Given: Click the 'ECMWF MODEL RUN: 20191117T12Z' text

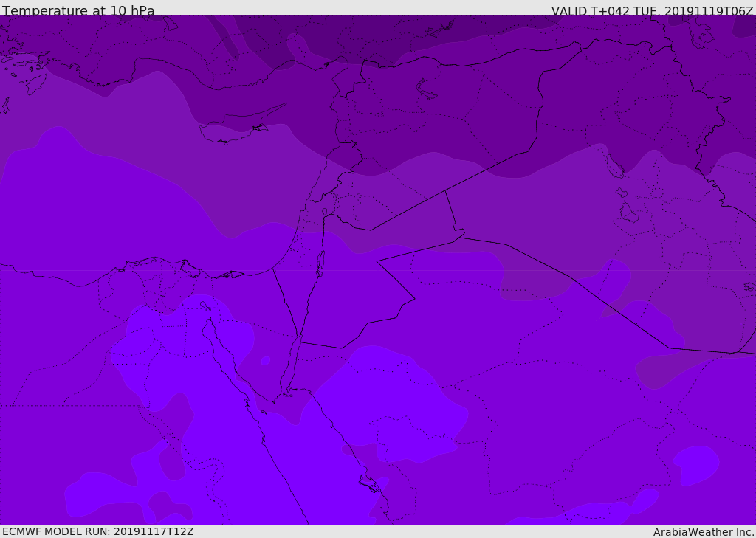Looking at the screenshot, I should (x=98, y=531).
